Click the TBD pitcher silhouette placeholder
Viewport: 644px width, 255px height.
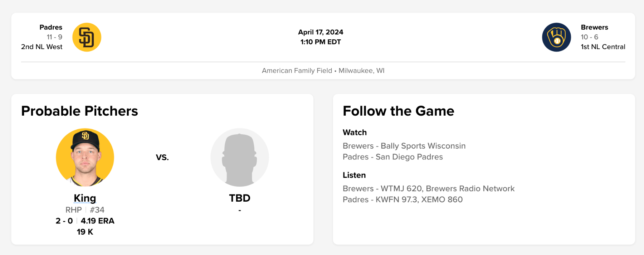tap(240, 157)
